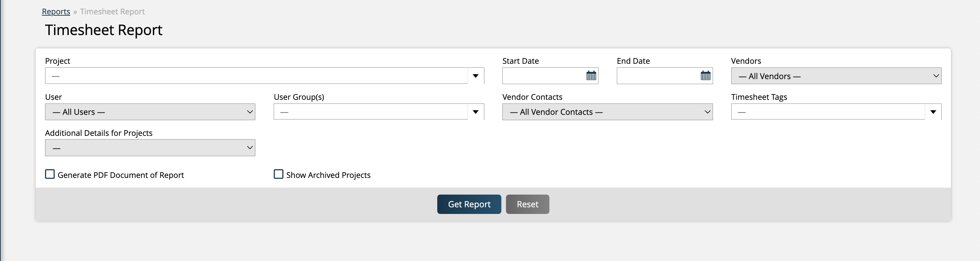Expand the Project dropdown arrow

click(476, 76)
